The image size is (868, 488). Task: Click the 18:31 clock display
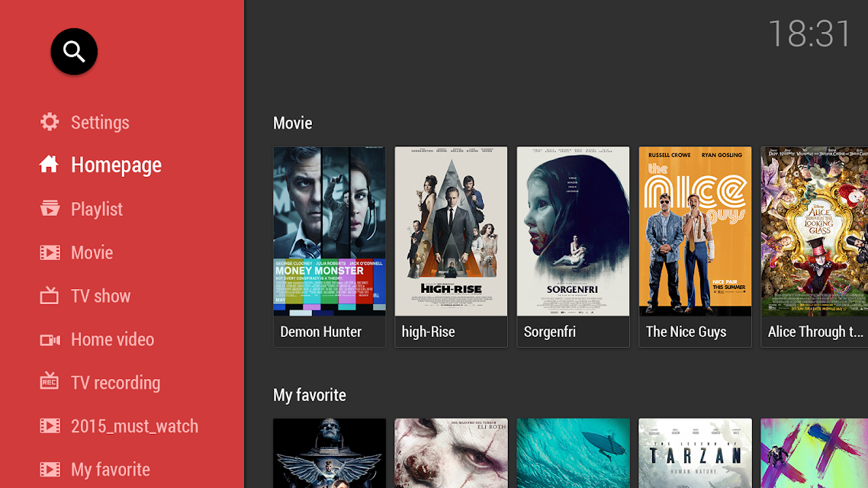810,34
